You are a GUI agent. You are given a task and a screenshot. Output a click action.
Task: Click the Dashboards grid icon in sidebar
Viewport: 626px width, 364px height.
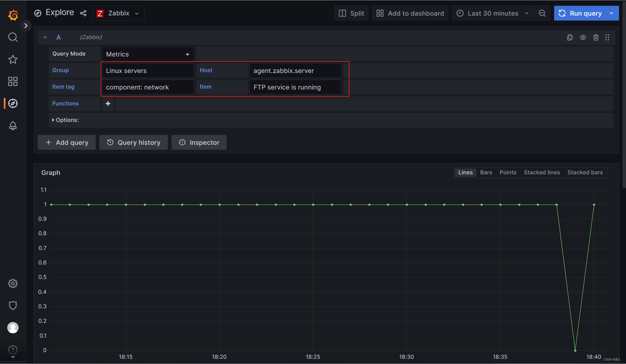tap(13, 81)
